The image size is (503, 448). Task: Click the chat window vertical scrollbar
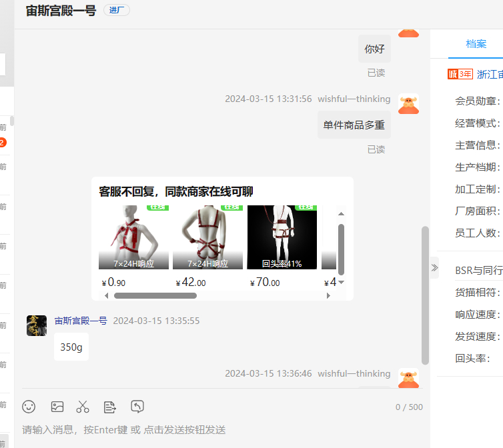[x=425, y=293]
